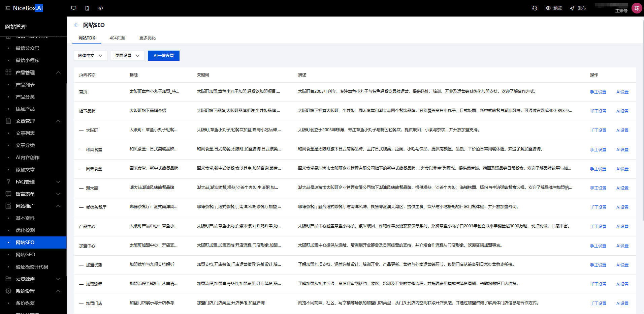Click 手工设置 for the 首页 row
644x314 pixels.
pyautogui.click(x=598, y=92)
